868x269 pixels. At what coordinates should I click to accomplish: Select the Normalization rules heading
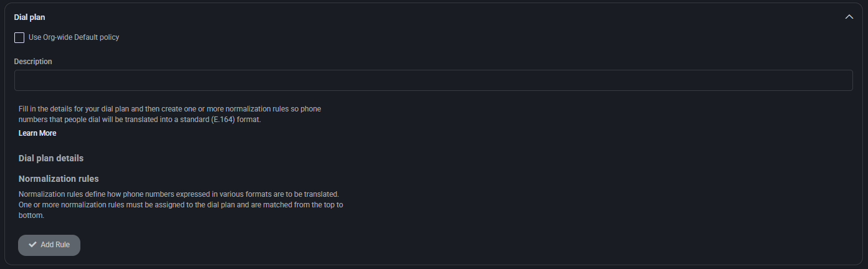pyautogui.click(x=59, y=179)
